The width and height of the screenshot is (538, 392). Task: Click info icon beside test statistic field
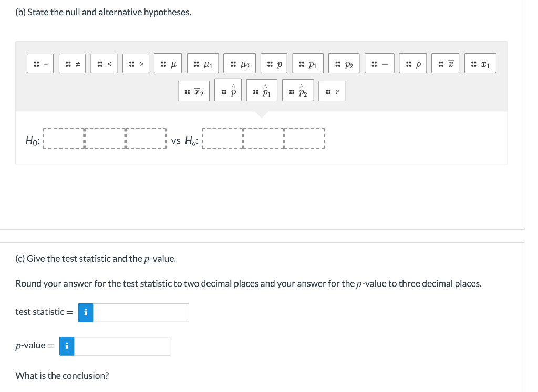(x=86, y=313)
